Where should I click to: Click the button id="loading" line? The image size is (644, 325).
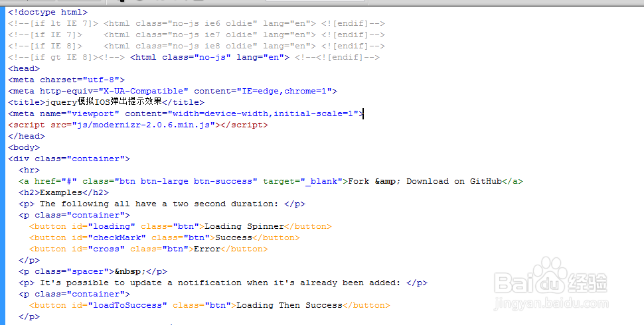click(181, 227)
